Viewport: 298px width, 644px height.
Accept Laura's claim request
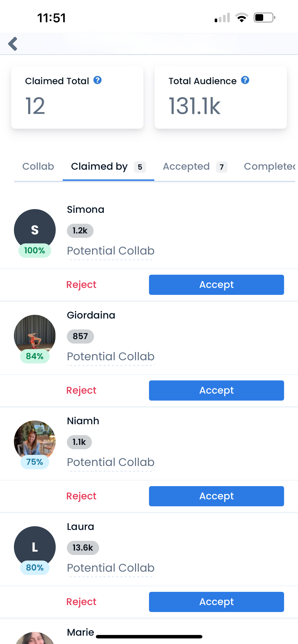click(216, 602)
